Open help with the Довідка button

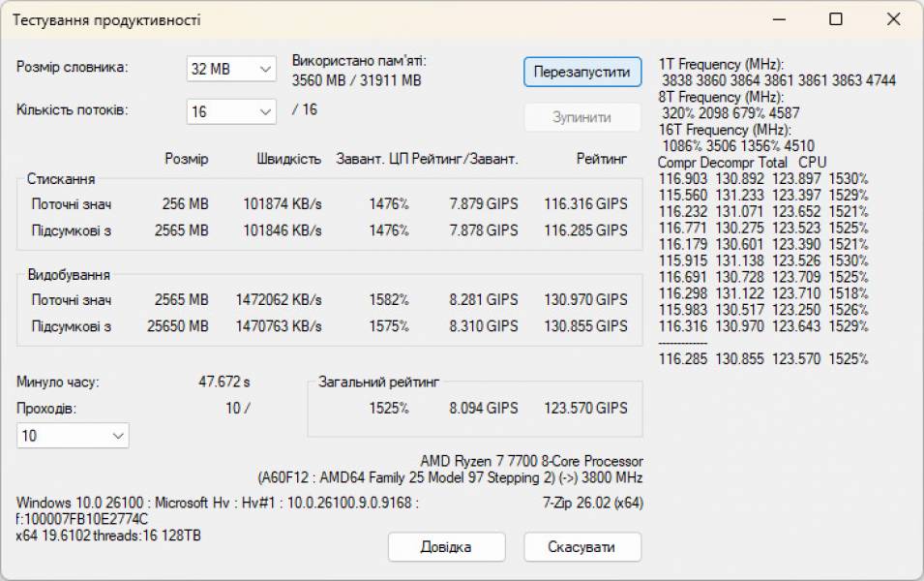[446, 547]
